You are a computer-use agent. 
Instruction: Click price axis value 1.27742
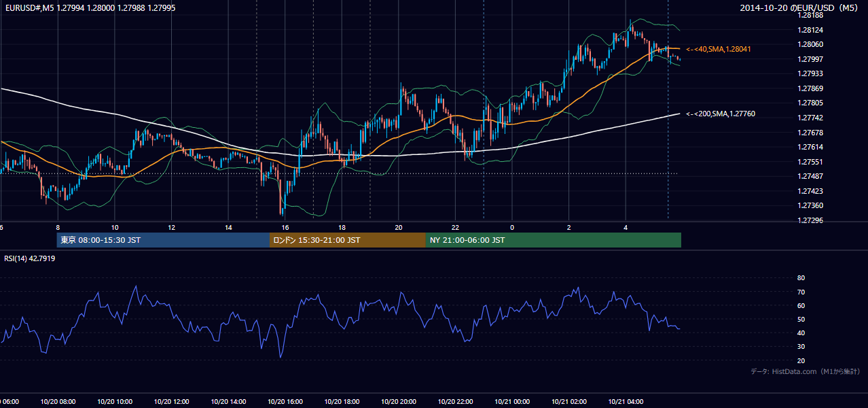(x=810, y=118)
